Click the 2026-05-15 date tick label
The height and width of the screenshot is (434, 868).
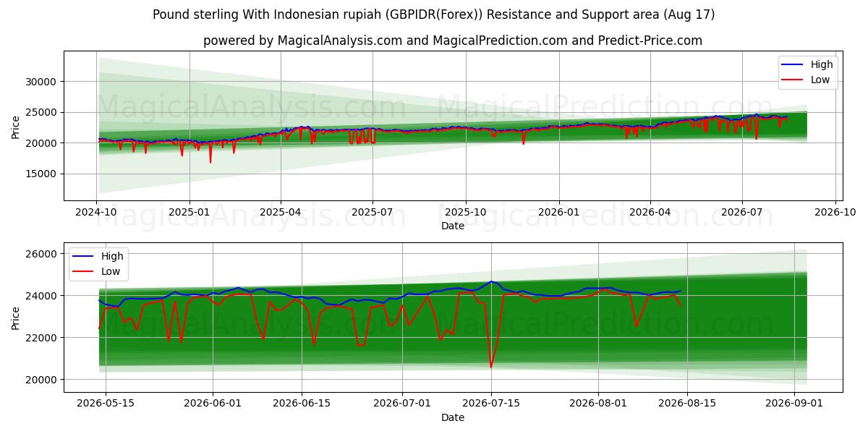point(106,404)
